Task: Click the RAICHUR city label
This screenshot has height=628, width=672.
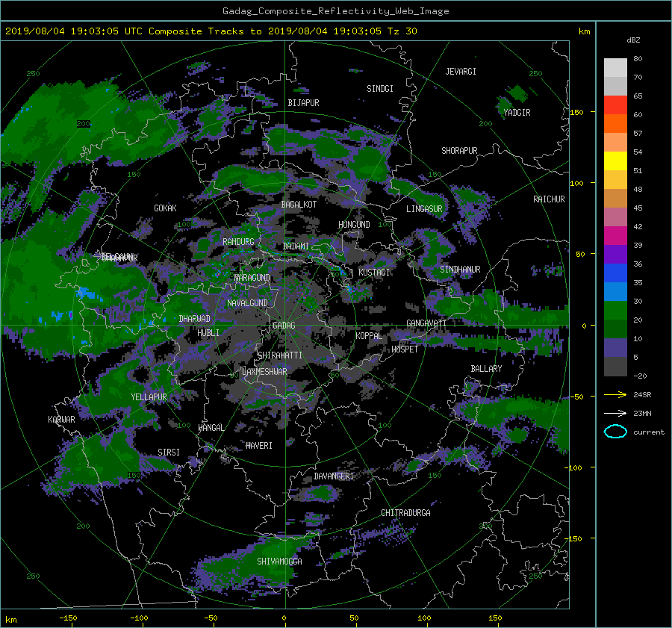Action: click(x=549, y=199)
